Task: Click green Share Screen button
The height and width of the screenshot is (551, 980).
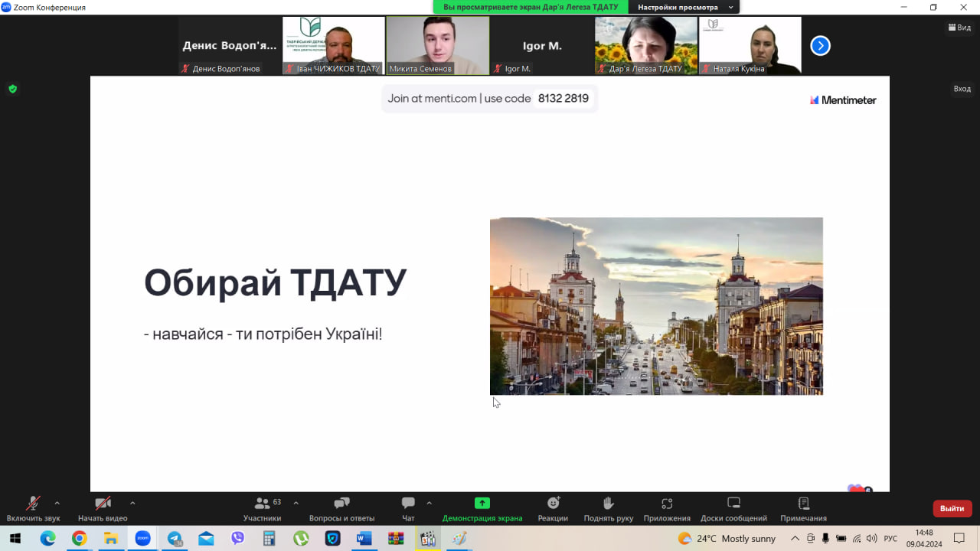Action: coord(482,504)
